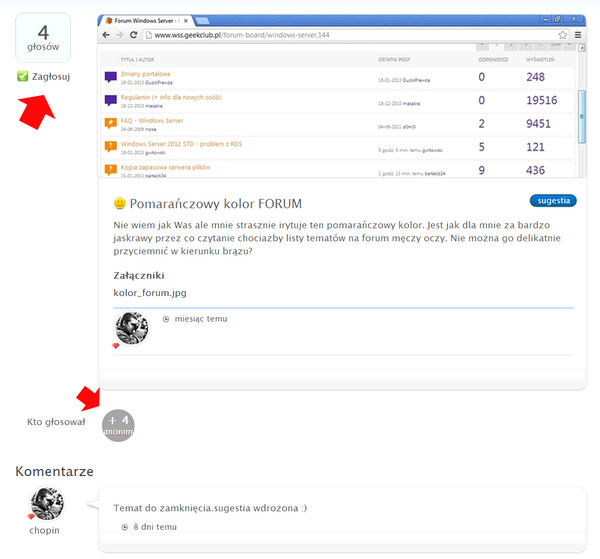The image size is (600, 559).
Task: Click the orange question icon beside Kopia zapasowa
Action: [111, 170]
